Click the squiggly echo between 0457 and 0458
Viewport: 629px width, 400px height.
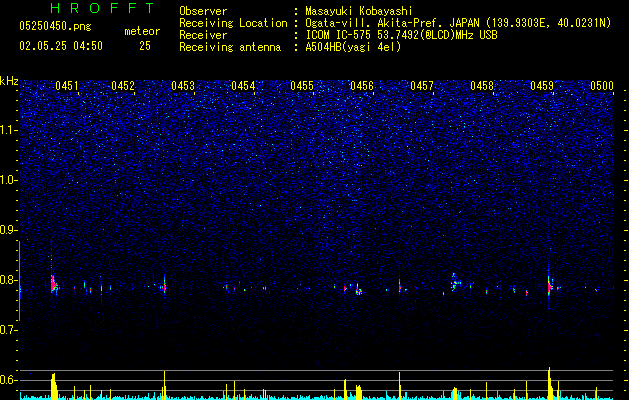[455, 282]
